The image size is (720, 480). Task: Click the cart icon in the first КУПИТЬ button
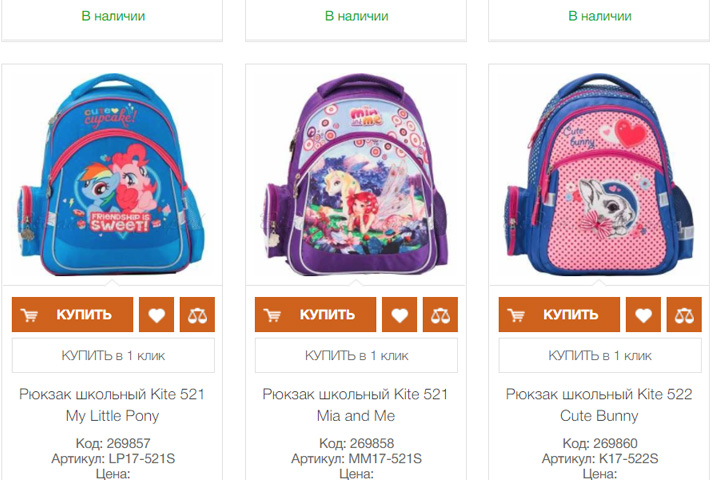29,315
